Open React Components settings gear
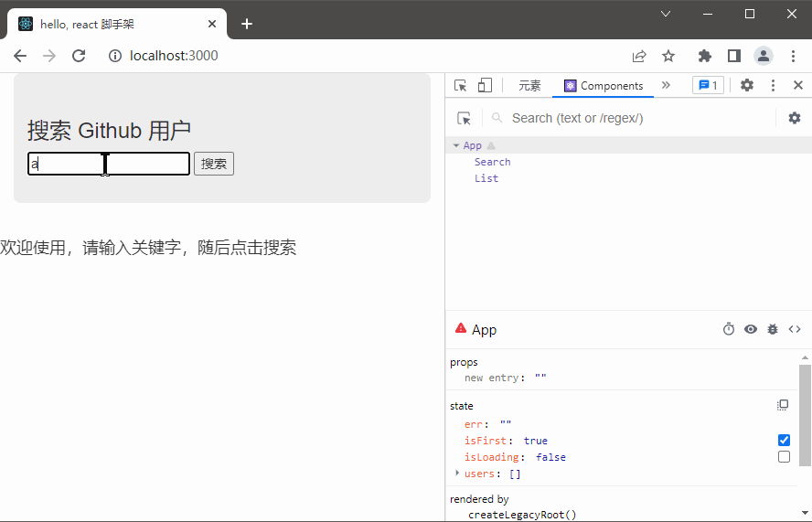The image size is (812, 522). coord(795,118)
